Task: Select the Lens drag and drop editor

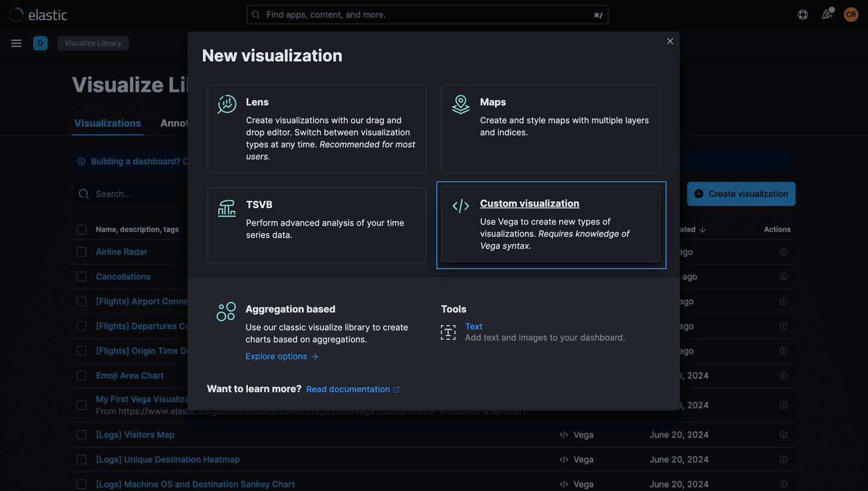Action: pyautogui.click(x=316, y=128)
